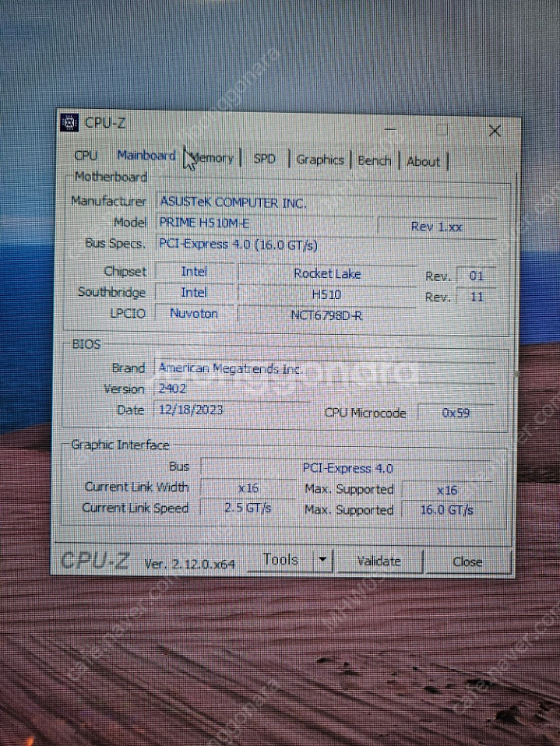560x746 pixels.
Task: Minimize the CPU-Z window
Action: tap(390, 128)
